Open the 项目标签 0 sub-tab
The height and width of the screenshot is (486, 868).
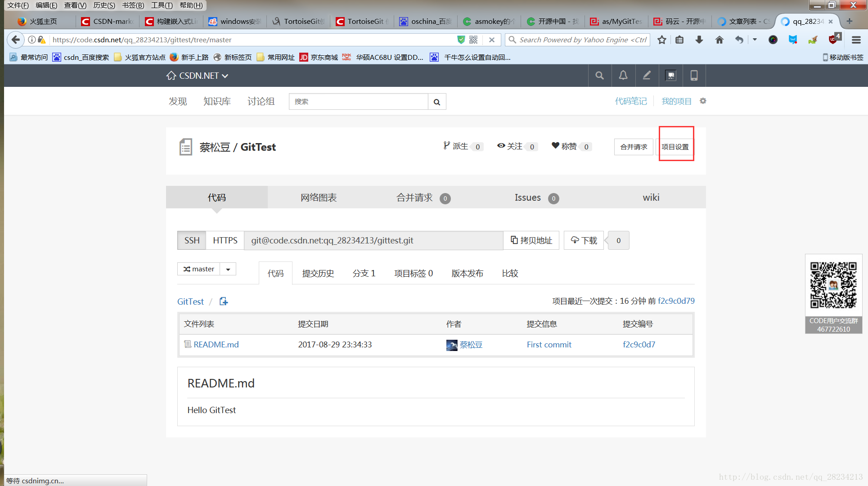(414, 273)
